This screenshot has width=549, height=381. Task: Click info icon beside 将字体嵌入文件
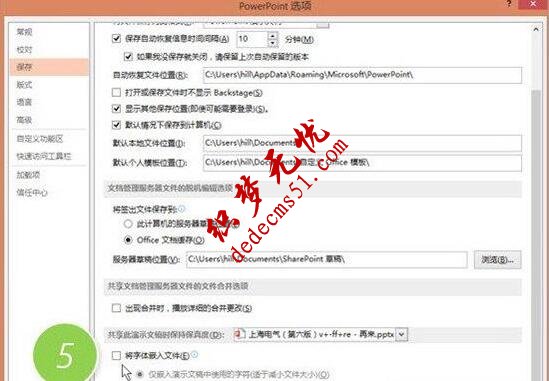(194, 355)
